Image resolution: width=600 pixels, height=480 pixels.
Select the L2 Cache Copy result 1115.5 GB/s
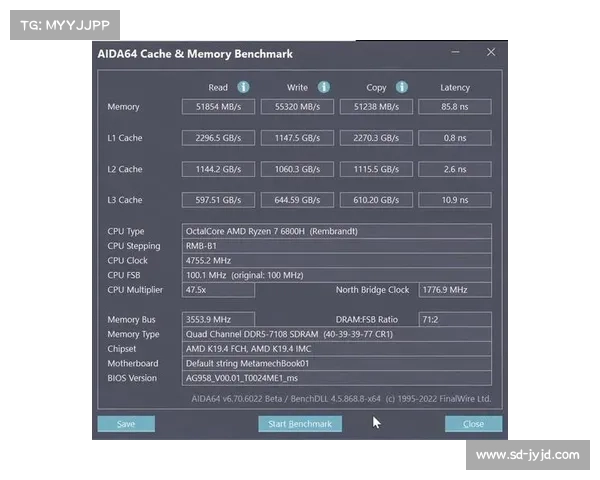pyautogui.click(x=375, y=169)
